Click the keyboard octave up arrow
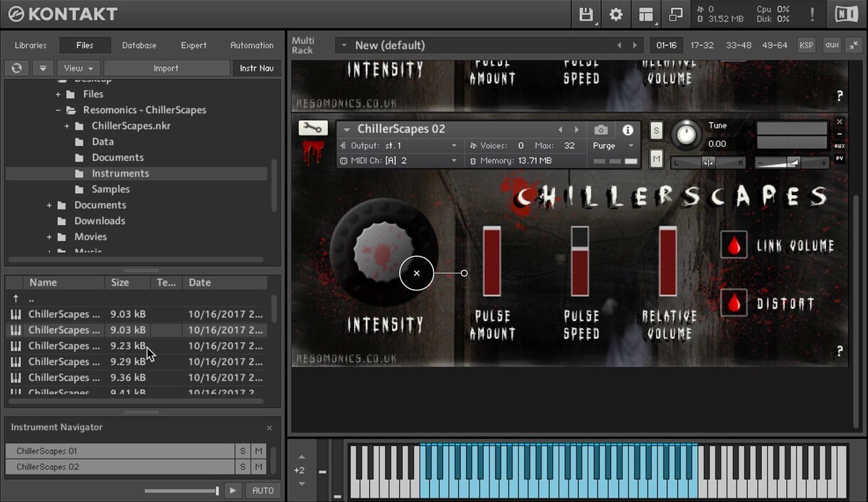868x502 pixels. pos(302,457)
